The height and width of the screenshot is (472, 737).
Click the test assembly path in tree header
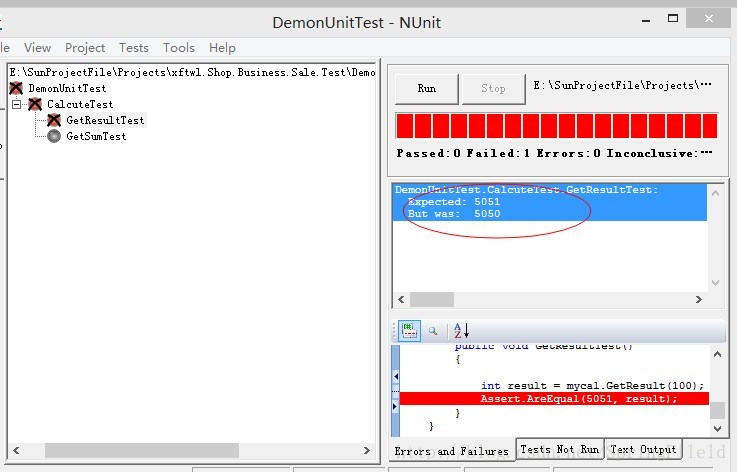[x=192, y=72]
